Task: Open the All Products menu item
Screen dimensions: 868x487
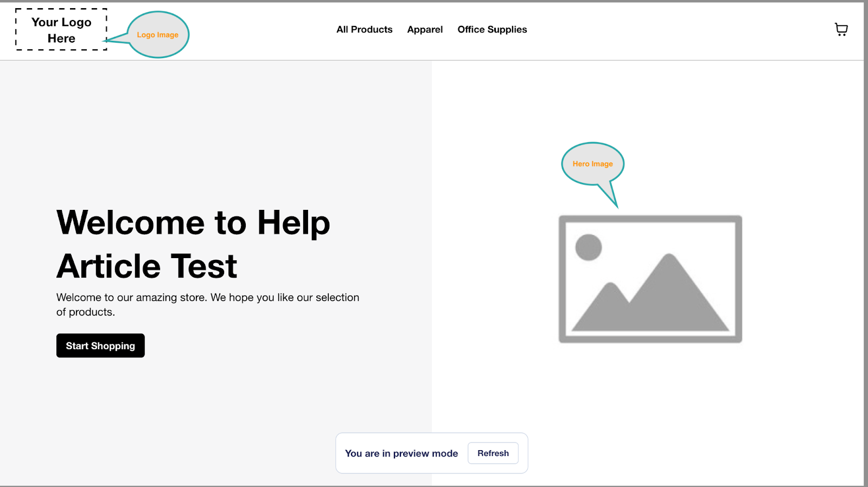Action: tap(364, 29)
